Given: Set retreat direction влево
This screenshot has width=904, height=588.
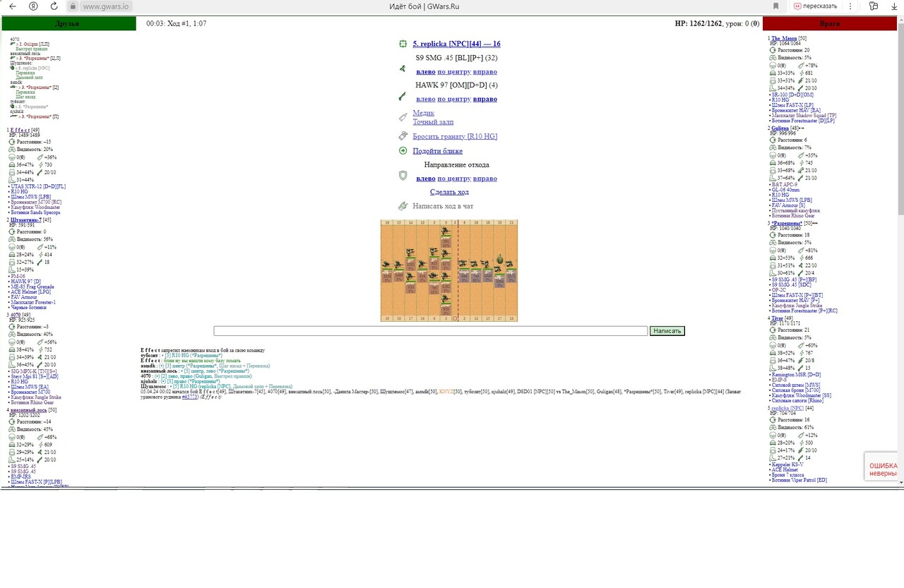Looking at the screenshot, I should tap(426, 178).
